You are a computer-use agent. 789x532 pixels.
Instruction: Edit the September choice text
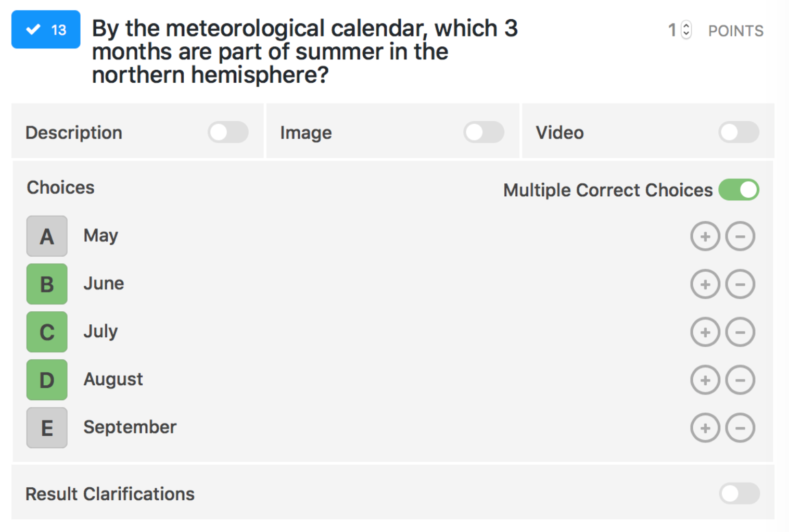tap(130, 427)
